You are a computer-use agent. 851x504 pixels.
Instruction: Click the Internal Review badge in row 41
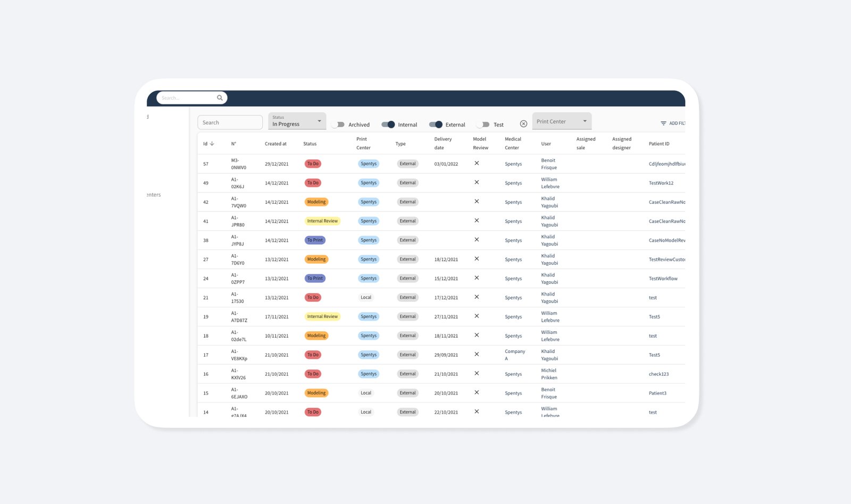(322, 221)
